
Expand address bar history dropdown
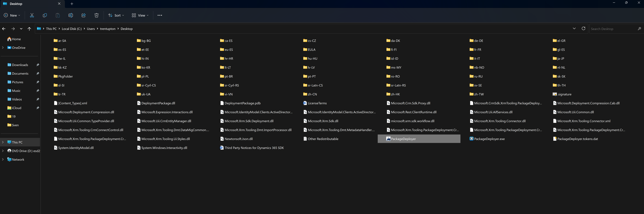(574, 28)
